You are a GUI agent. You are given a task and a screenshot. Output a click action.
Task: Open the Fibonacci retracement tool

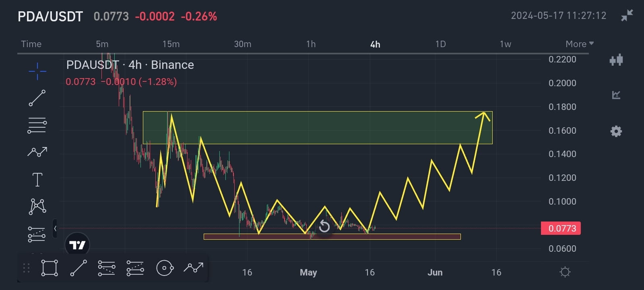coord(37,125)
